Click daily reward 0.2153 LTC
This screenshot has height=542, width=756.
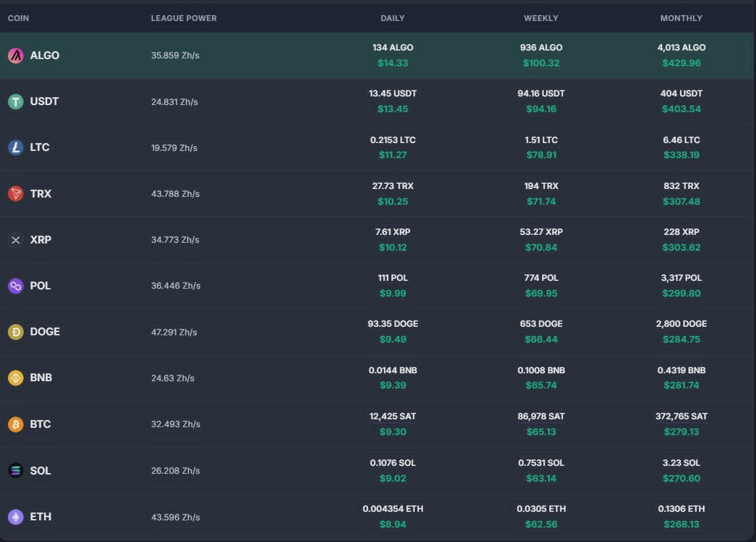coord(392,140)
